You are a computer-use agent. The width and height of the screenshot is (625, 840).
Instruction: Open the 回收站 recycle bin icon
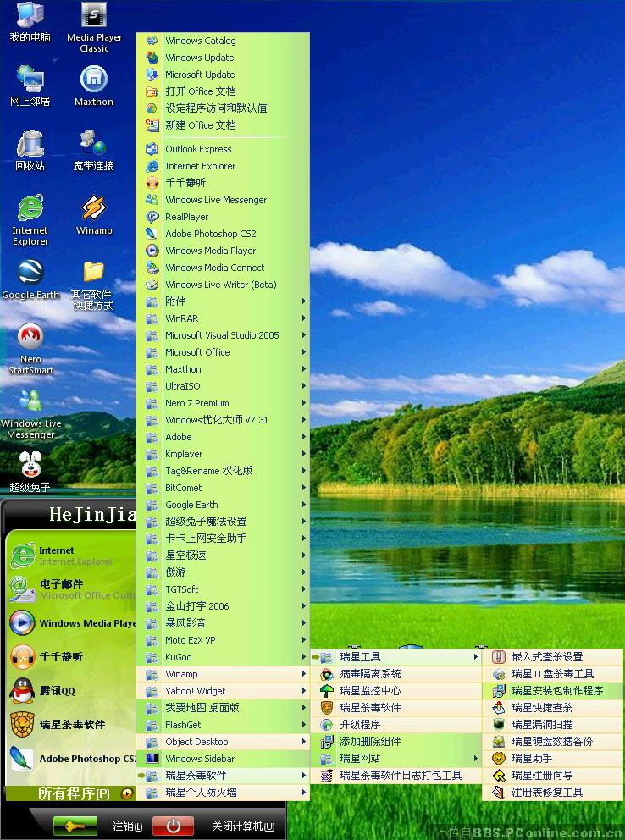point(30,151)
